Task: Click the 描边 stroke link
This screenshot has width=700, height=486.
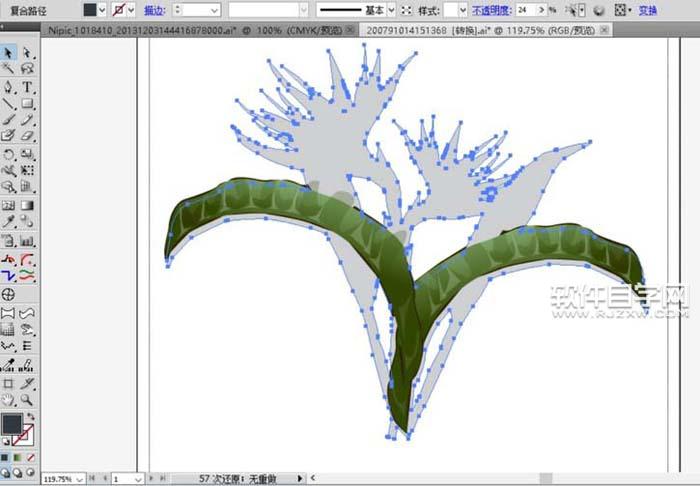Action: pyautogui.click(x=156, y=10)
